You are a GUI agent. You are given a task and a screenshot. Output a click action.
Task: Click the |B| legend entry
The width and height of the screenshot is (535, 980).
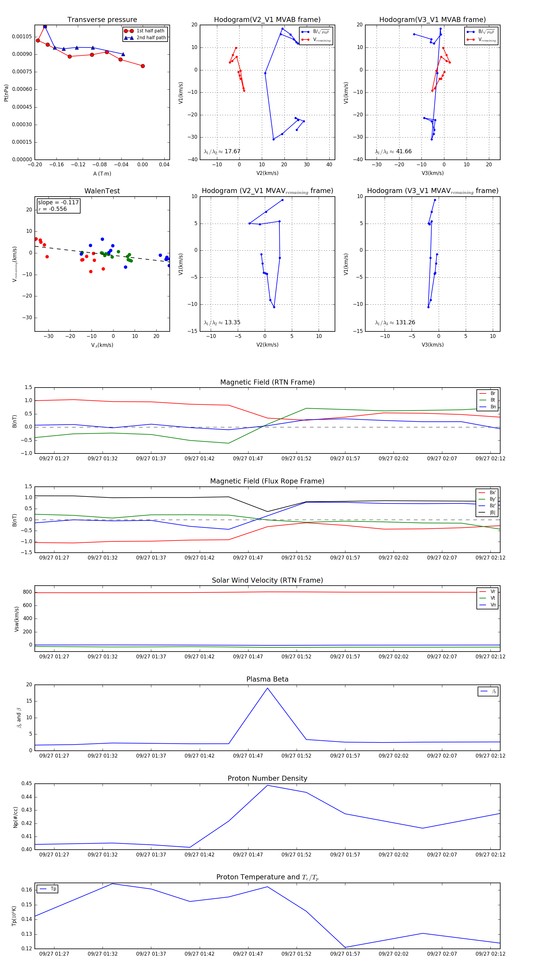pos(487,513)
